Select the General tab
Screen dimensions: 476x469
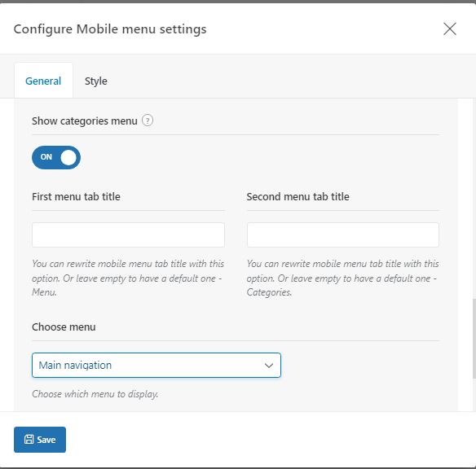click(43, 81)
